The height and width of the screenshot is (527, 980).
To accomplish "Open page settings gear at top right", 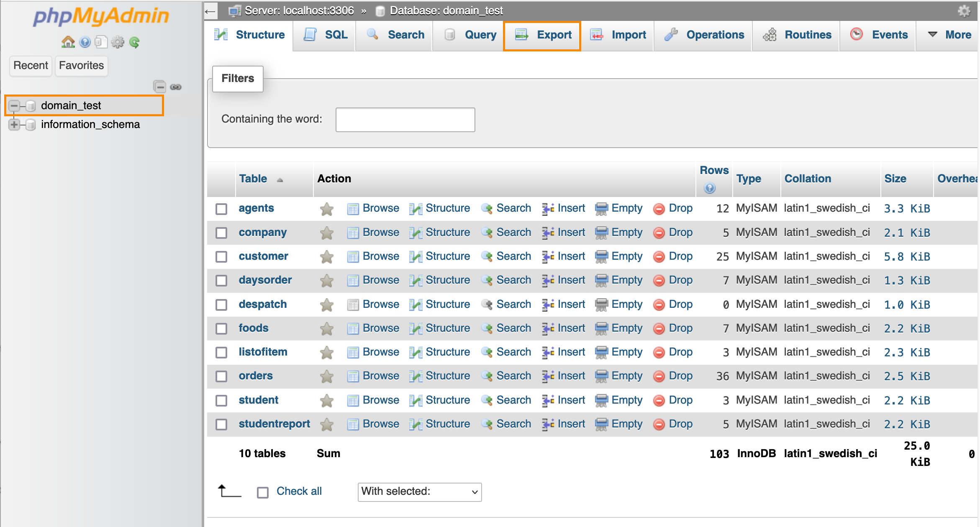I will click(964, 11).
